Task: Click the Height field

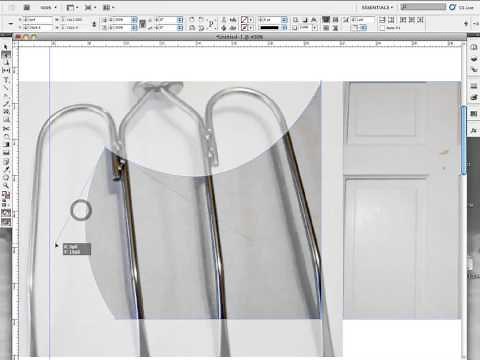Action: pyautogui.click(x=75, y=28)
